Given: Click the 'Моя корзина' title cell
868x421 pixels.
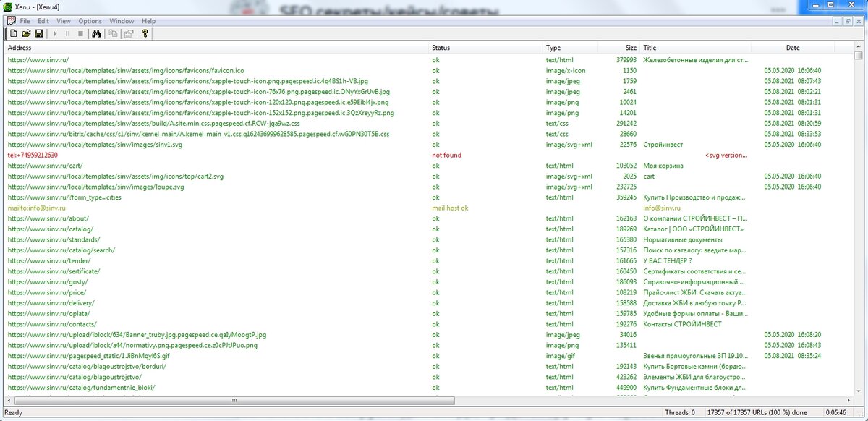Looking at the screenshot, I should coord(663,166).
